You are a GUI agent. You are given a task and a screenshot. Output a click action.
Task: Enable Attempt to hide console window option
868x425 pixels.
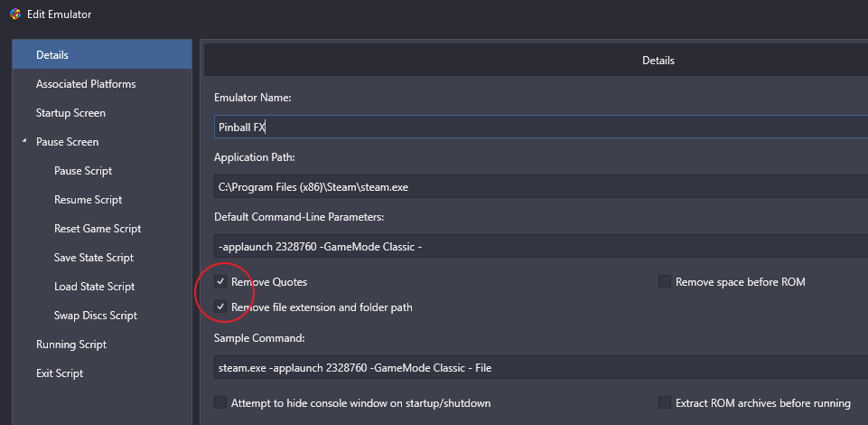(220, 402)
